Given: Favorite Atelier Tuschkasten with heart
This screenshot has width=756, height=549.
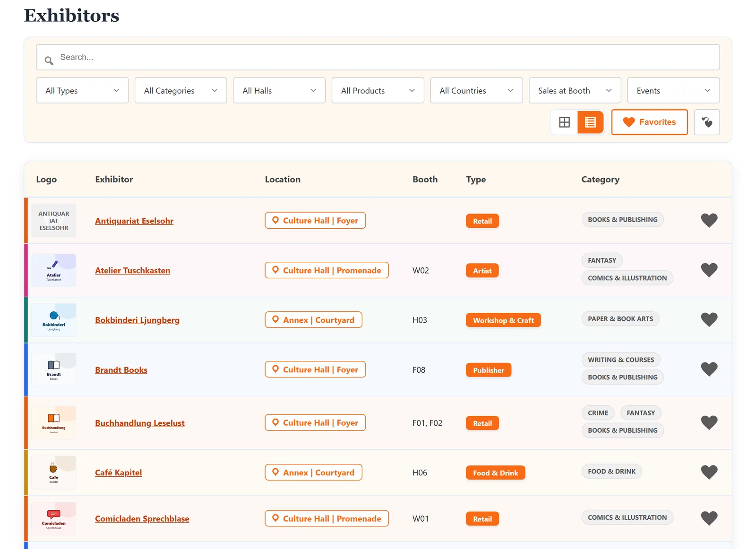Looking at the screenshot, I should pos(709,270).
